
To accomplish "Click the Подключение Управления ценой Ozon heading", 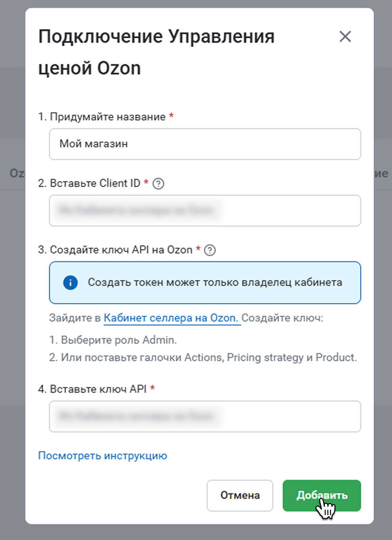I will coord(156,52).
